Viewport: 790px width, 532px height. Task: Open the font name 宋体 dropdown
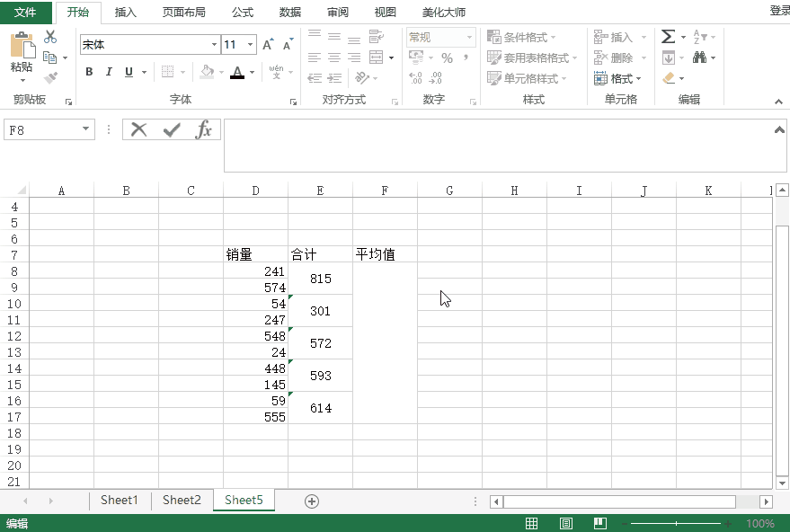(x=214, y=44)
